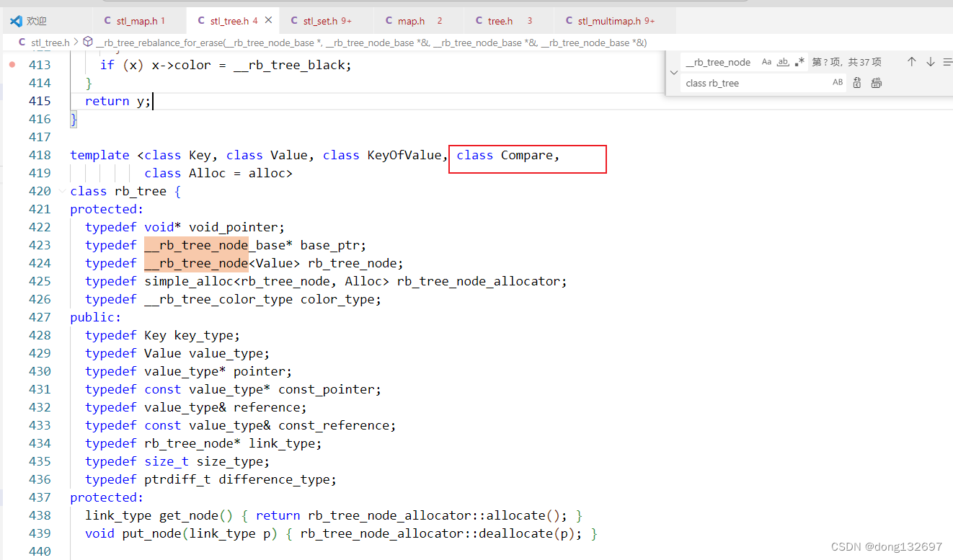The image size is (953, 560).
Task: Click line number 437 in the gutter
Action: click(40, 497)
